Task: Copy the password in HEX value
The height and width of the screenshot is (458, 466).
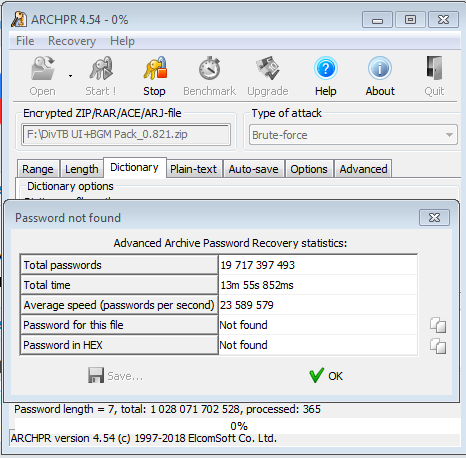Action: 438,346
